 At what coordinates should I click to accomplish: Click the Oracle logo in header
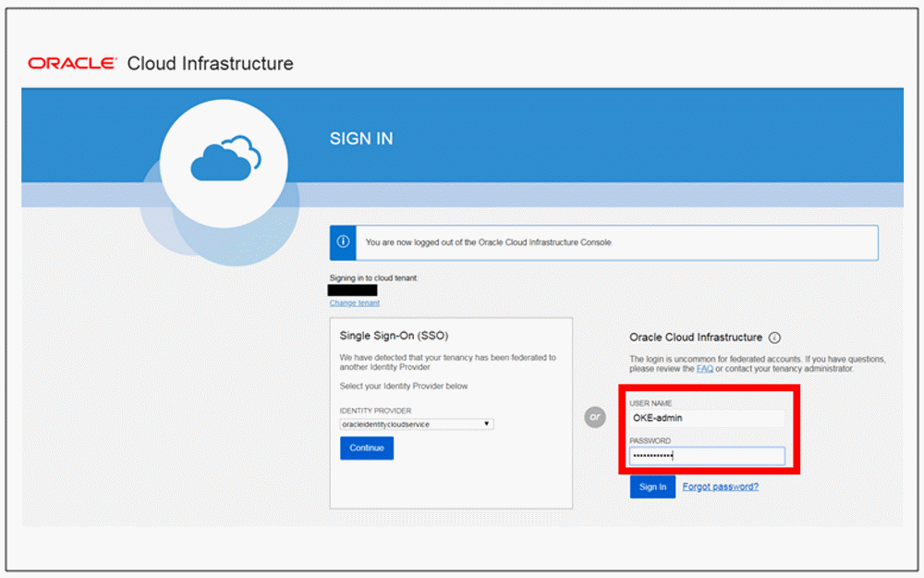click(x=72, y=63)
